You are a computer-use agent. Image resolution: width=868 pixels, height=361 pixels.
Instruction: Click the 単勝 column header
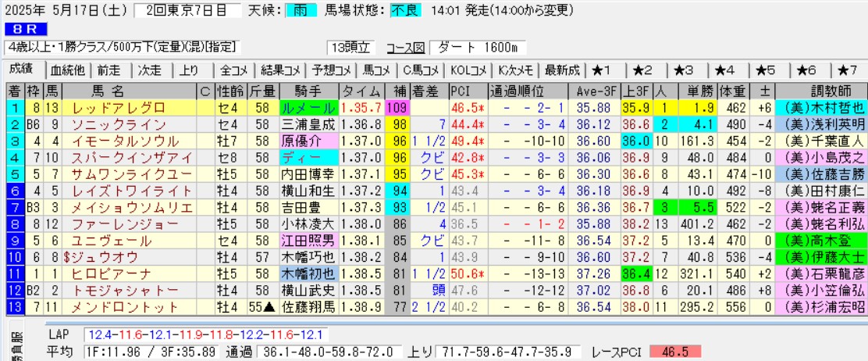pyautogui.click(x=696, y=91)
